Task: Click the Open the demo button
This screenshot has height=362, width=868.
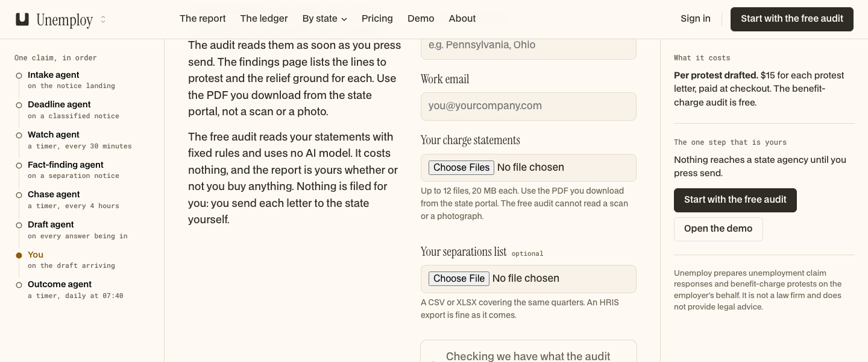Action: [719, 229]
